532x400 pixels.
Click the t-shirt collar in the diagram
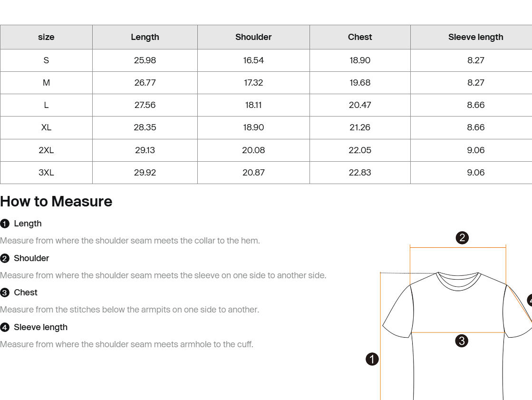458,281
